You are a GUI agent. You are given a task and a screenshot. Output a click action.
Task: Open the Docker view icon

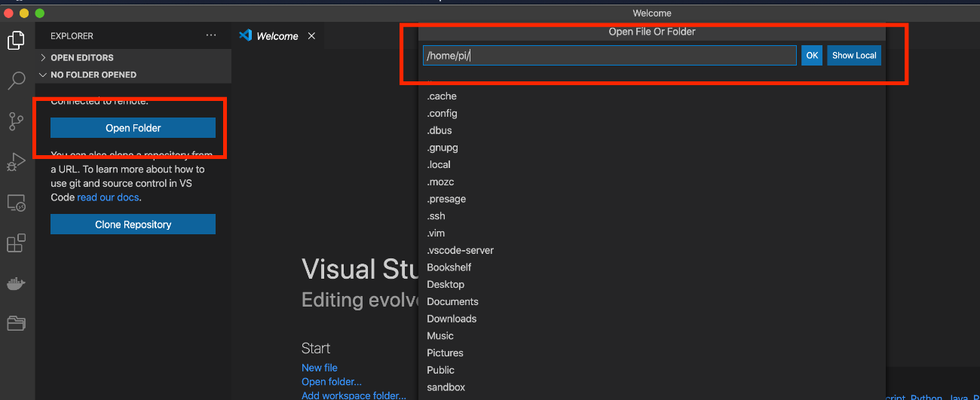point(17,283)
